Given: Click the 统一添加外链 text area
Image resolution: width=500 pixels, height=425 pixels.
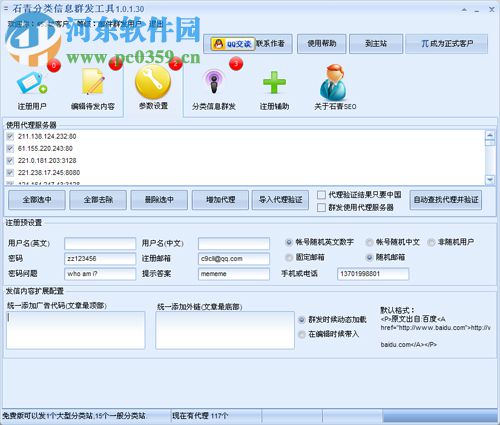Looking at the screenshot, I should click(225, 330).
